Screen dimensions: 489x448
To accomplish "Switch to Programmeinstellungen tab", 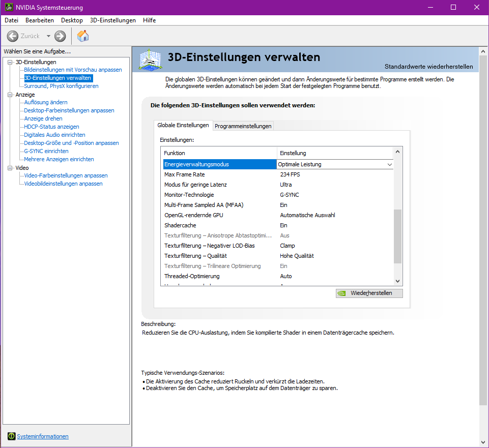I will (243, 126).
